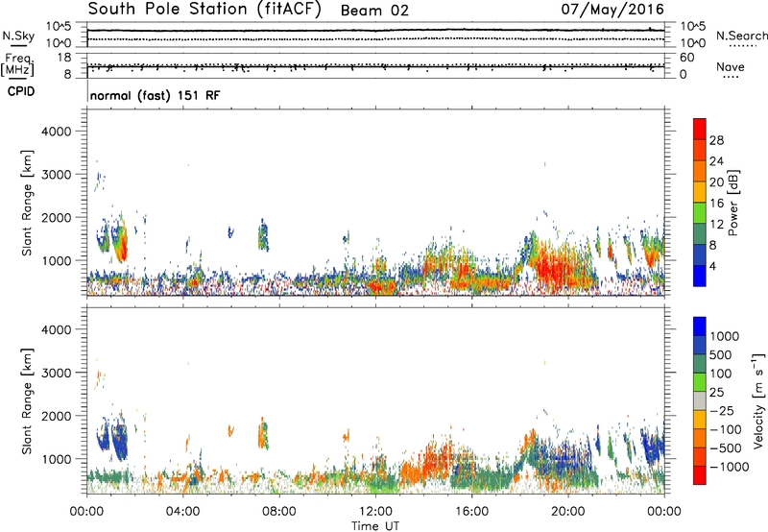Click the "500" value on the velocity colorbar

720,354
